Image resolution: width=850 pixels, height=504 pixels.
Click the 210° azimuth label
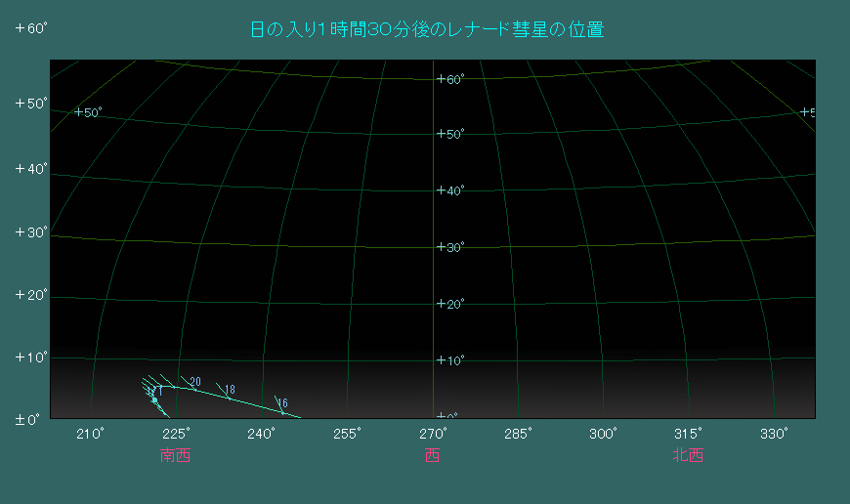point(90,434)
